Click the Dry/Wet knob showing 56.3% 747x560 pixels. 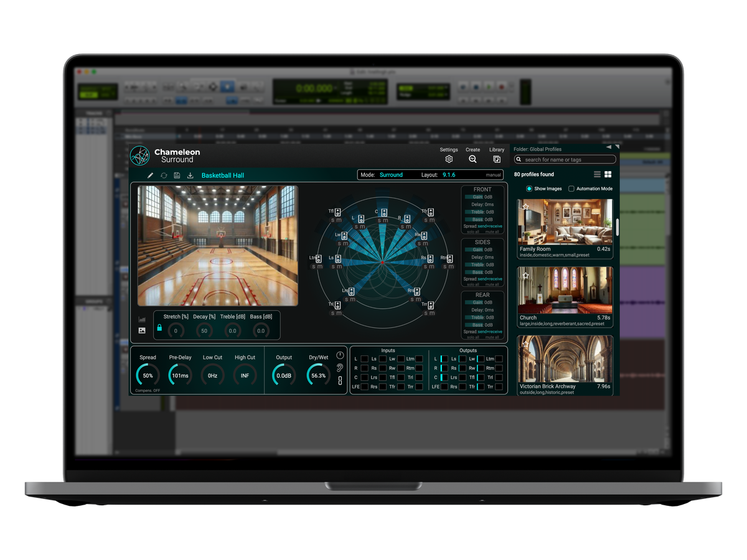point(318,375)
